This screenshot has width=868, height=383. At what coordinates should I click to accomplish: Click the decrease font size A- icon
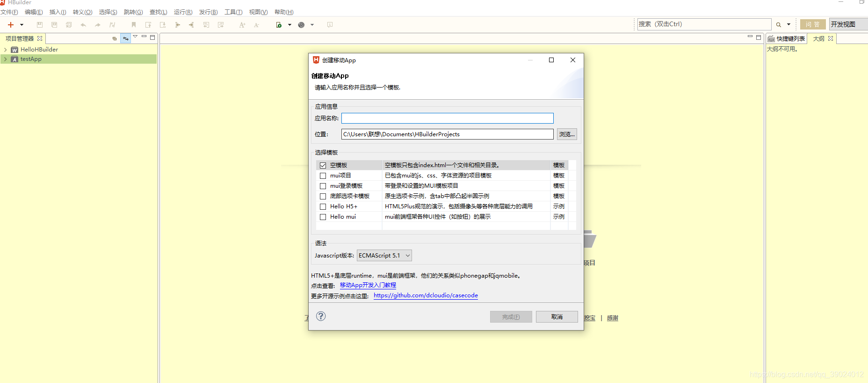[x=257, y=25]
